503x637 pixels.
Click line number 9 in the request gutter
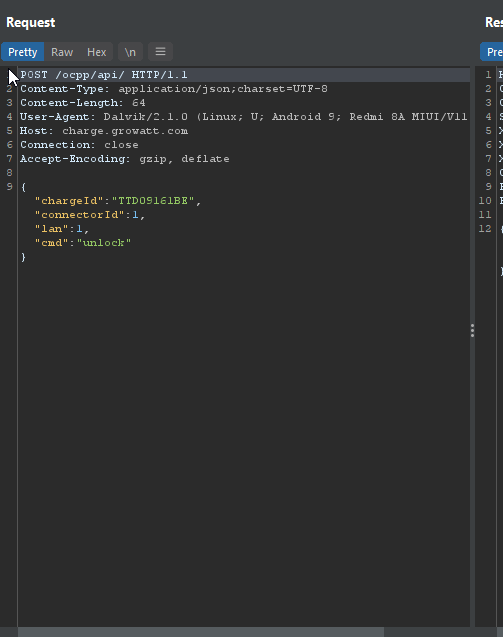point(9,187)
